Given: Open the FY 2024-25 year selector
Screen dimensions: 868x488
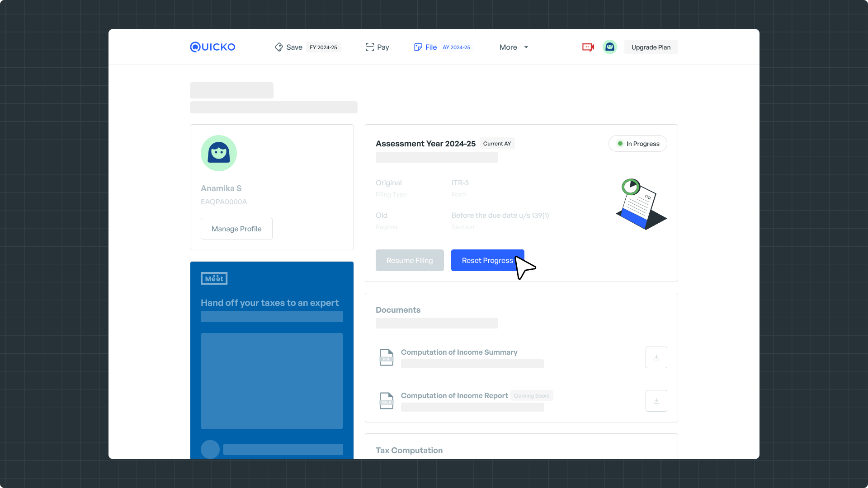Looking at the screenshot, I should coord(323,47).
